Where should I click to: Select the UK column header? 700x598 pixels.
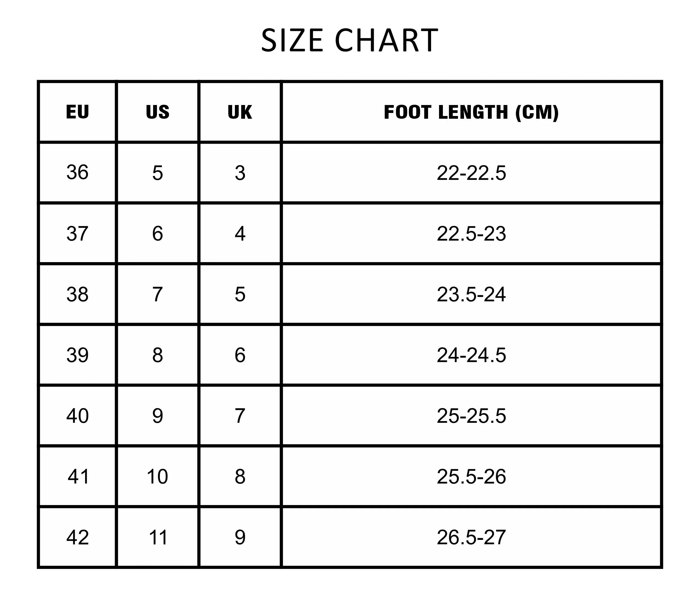[x=240, y=112]
